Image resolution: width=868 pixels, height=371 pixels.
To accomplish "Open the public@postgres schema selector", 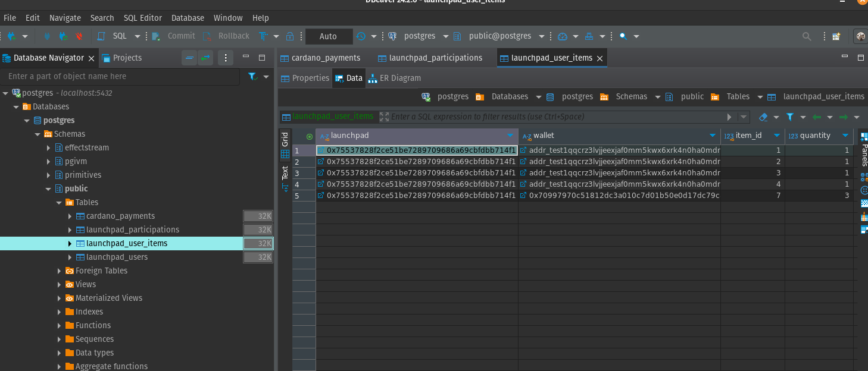I will tap(499, 36).
